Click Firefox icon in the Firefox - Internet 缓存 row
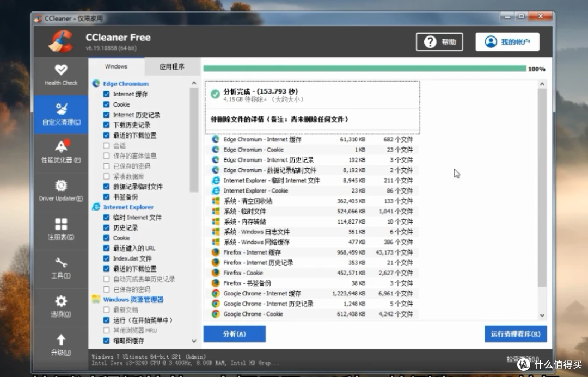 click(x=216, y=252)
